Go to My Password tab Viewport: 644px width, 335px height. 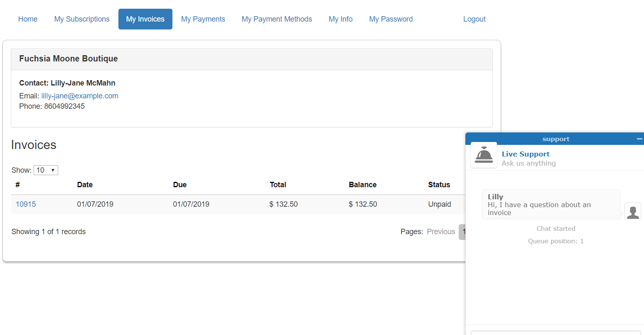[x=391, y=19]
